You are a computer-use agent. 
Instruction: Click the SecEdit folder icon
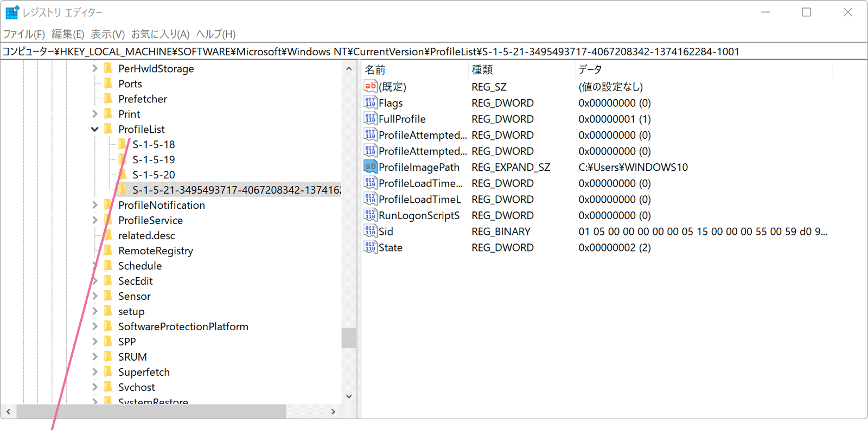tap(108, 281)
